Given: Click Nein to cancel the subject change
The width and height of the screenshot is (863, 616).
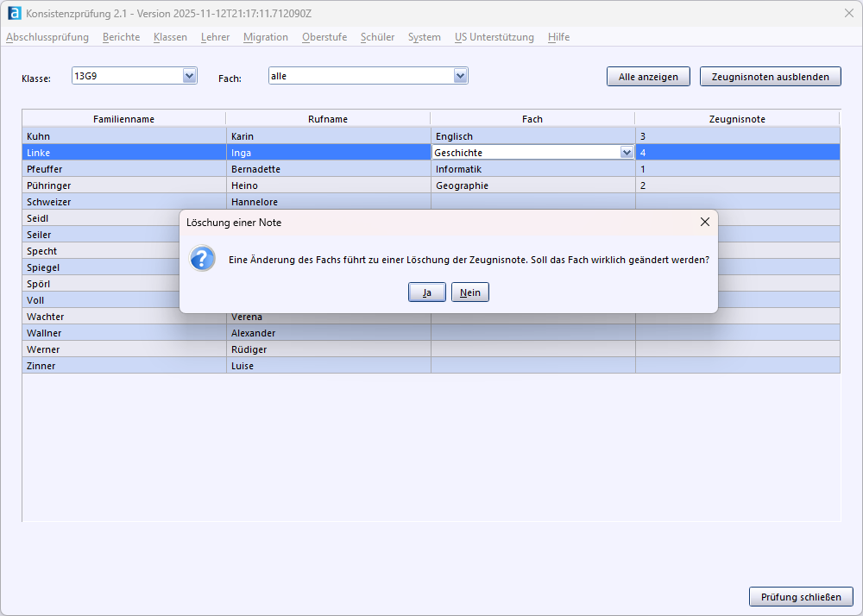Looking at the screenshot, I should (x=470, y=292).
